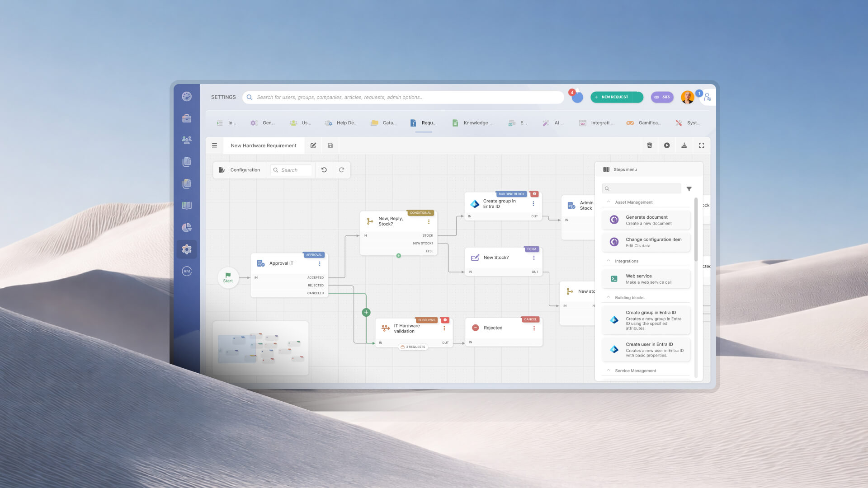Open the dashboard gauge sidebar icon
The height and width of the screenshot is (488, 868).
[x=187, y=96]
